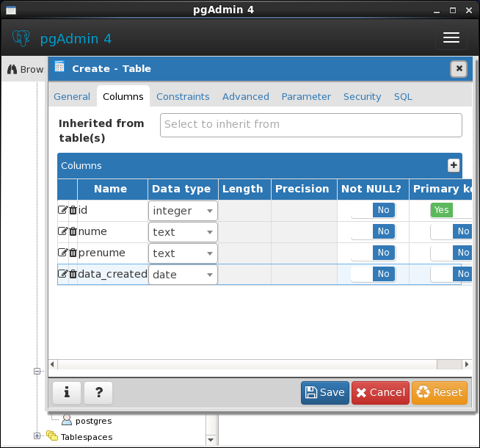Expand the Tablespaces tree node

click(37, 436)
